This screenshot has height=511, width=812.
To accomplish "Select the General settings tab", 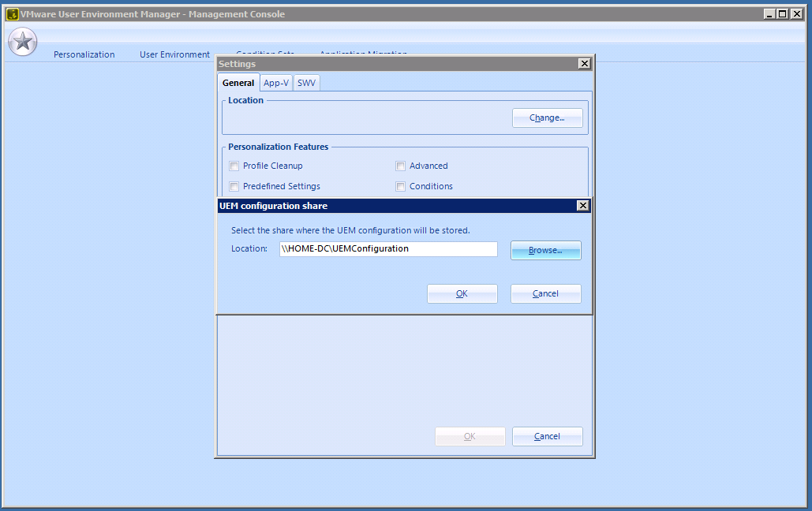I will pos(238,83).
